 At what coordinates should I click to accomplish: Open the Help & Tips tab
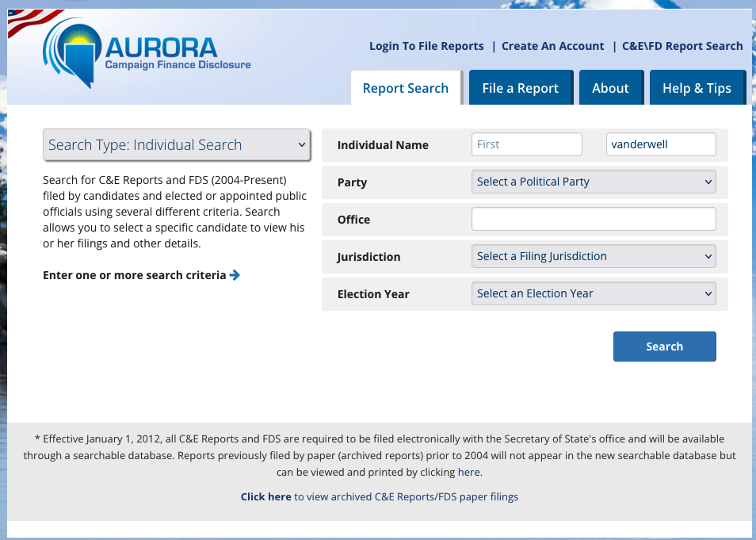coord(697,88)
